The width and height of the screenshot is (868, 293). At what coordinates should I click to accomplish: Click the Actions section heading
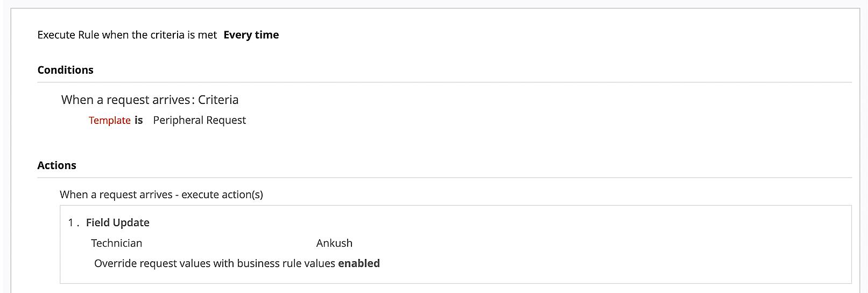point(57,165)
